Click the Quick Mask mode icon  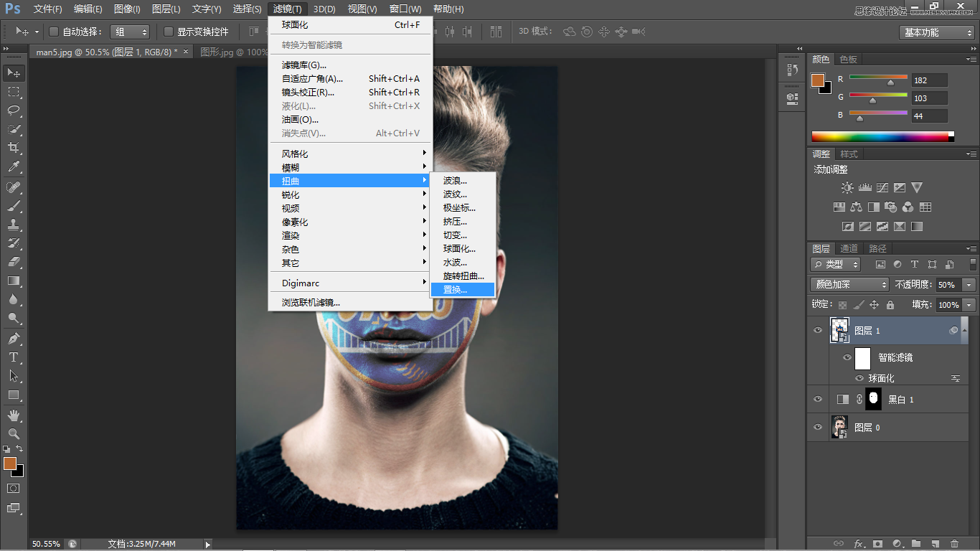point(14,488)
